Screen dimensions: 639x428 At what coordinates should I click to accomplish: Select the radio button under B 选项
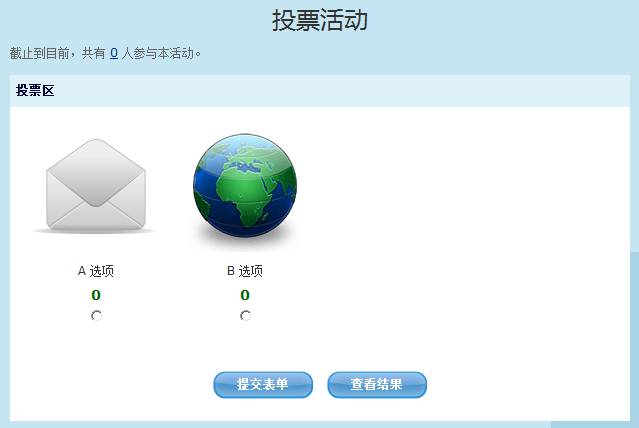coord(245,316)
